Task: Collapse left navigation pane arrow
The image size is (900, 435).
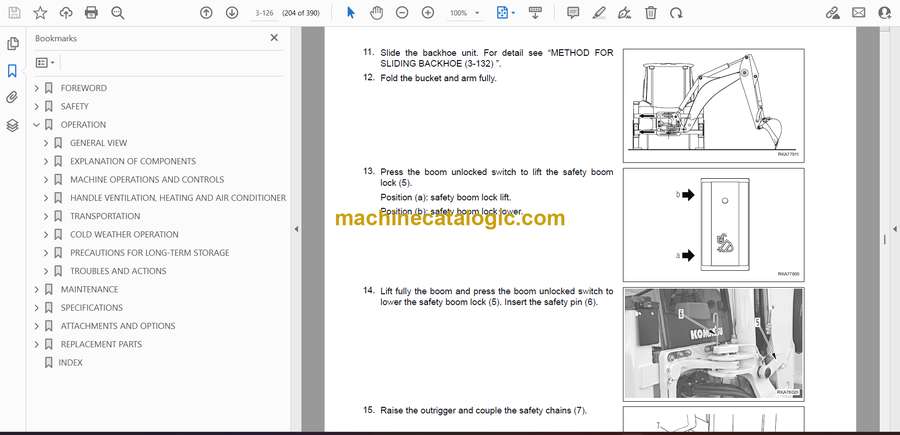Action: [296, 229]
